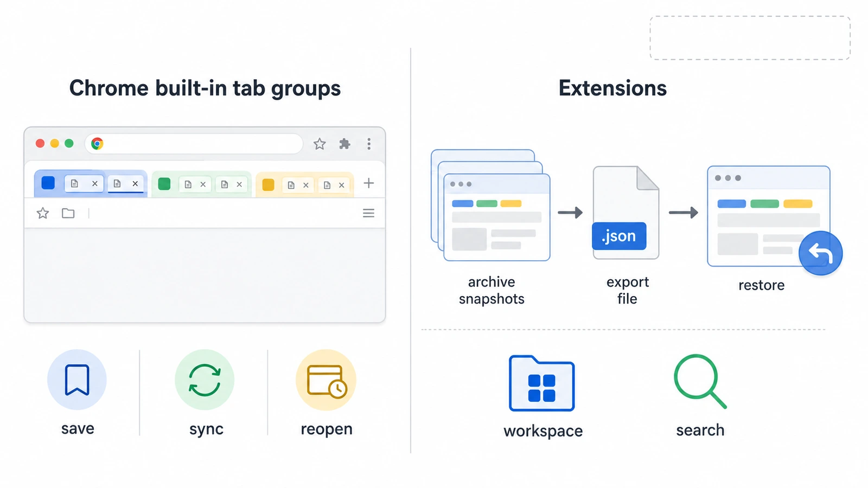Open the extensions puzzle-piece icon
The width and height of the screenshot is (868, 488).
pyautogui.click(x=344, y=144)
